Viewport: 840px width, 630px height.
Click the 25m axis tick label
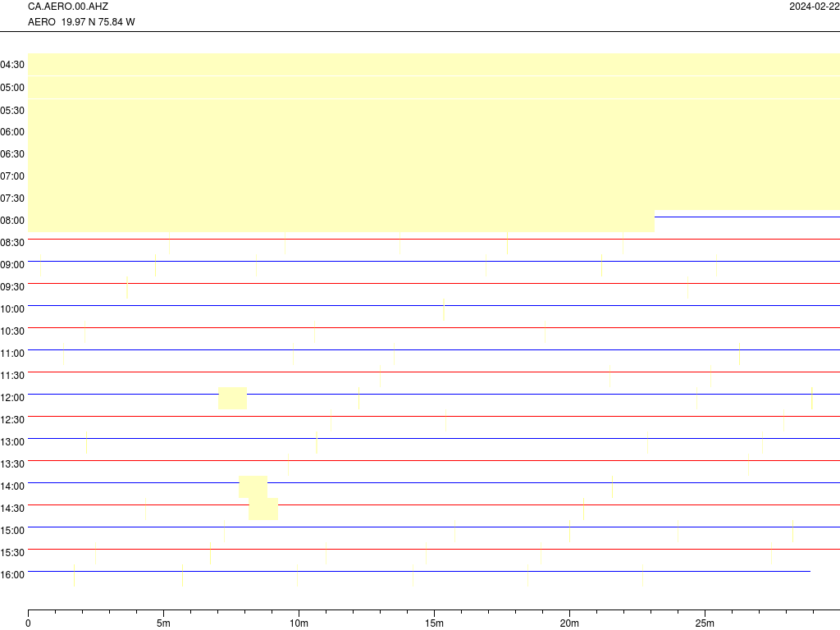tap(705, 623)
